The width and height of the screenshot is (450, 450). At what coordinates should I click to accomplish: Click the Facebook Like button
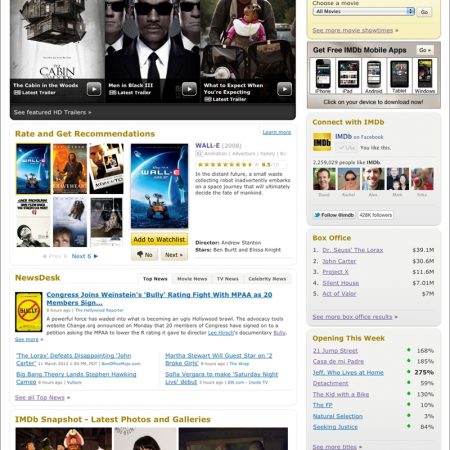[346, 148]
